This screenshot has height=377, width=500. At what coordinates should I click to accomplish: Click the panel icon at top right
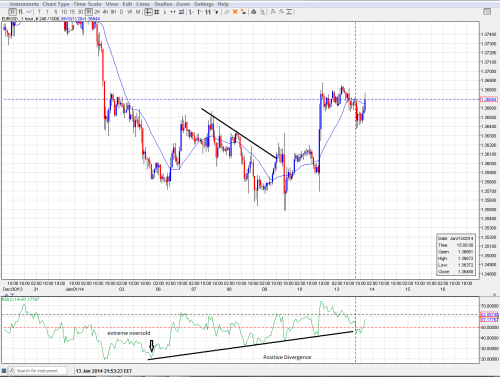point(487,12)
